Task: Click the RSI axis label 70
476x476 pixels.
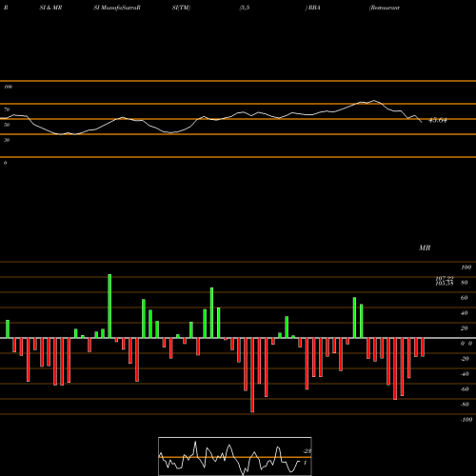Action: 7,109
